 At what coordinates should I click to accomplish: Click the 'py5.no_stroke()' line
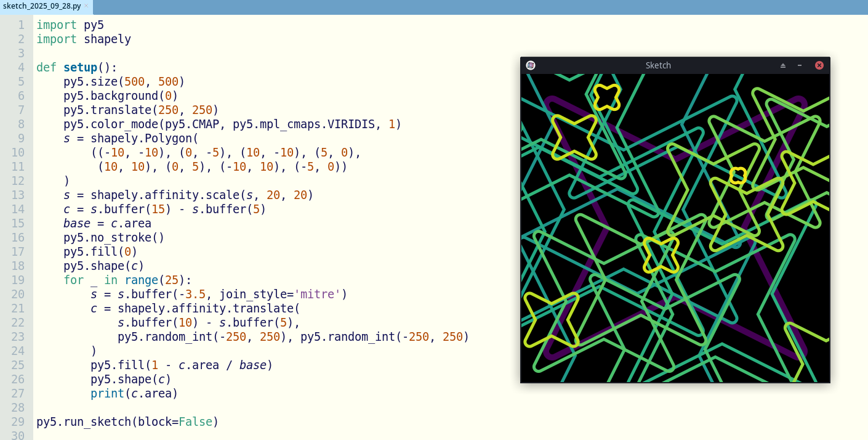[114, 237]
